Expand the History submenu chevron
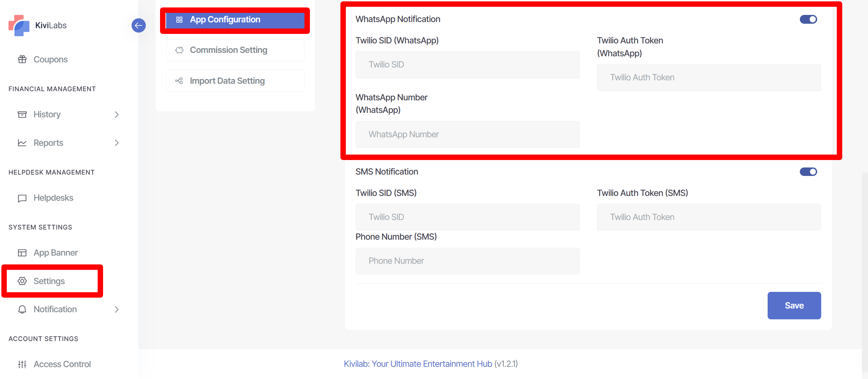Screen dimensions: 868x379 click(x=117, y=115)
